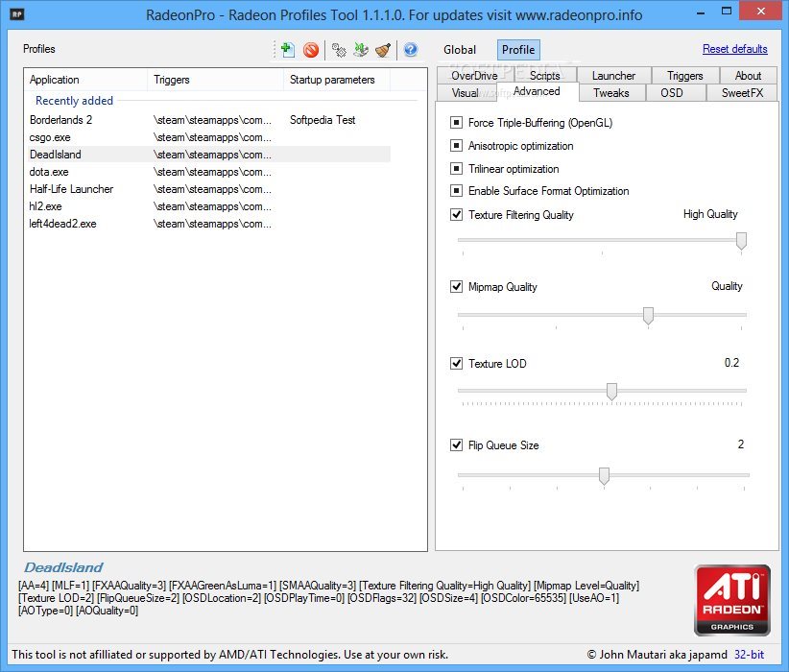Click the add new profile icon
This screenshot has height=672, width=789.
click(x=288, y=50)
